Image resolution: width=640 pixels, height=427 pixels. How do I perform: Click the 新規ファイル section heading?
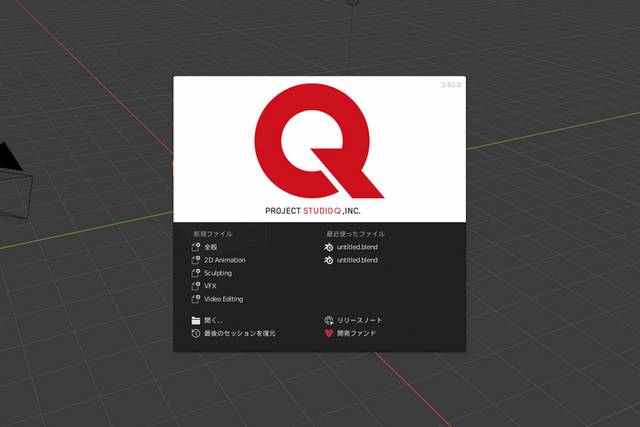[213, 234]
